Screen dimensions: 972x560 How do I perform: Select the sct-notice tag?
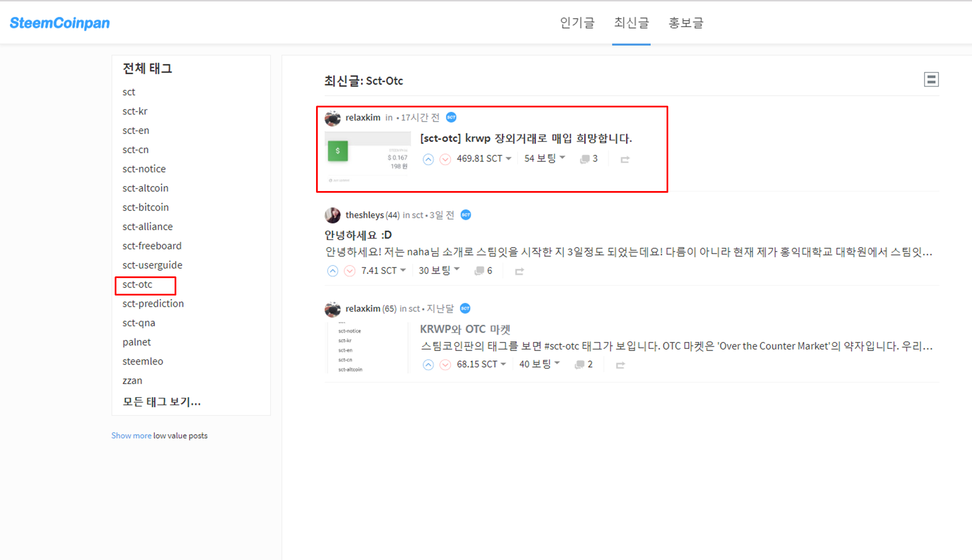coord(144,169)
